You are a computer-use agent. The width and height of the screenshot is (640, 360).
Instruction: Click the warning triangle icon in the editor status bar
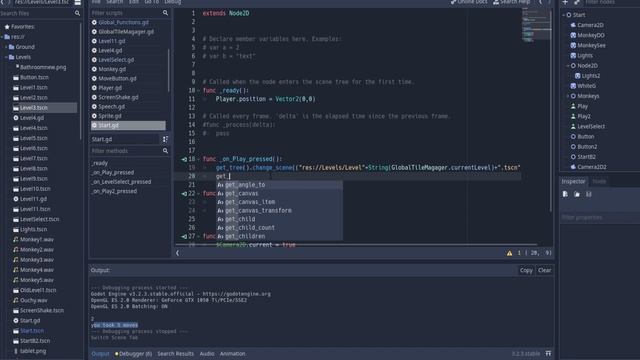point(509,253)
